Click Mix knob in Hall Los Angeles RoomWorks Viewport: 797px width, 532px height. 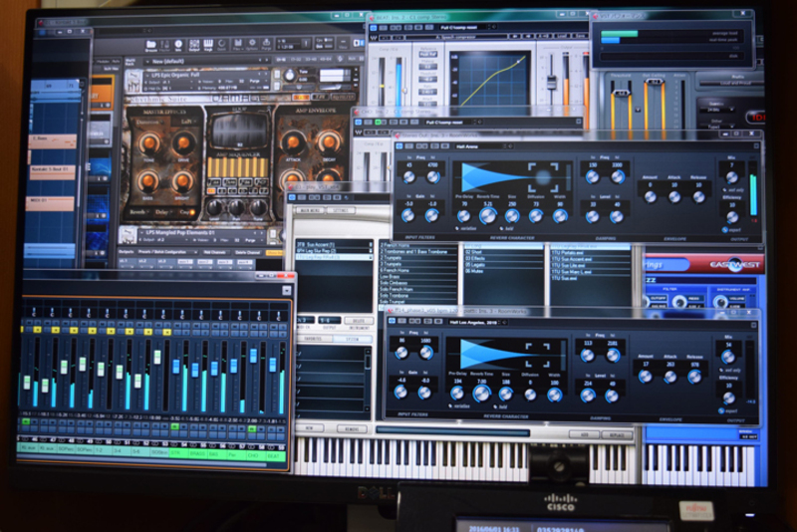point(728,357)
